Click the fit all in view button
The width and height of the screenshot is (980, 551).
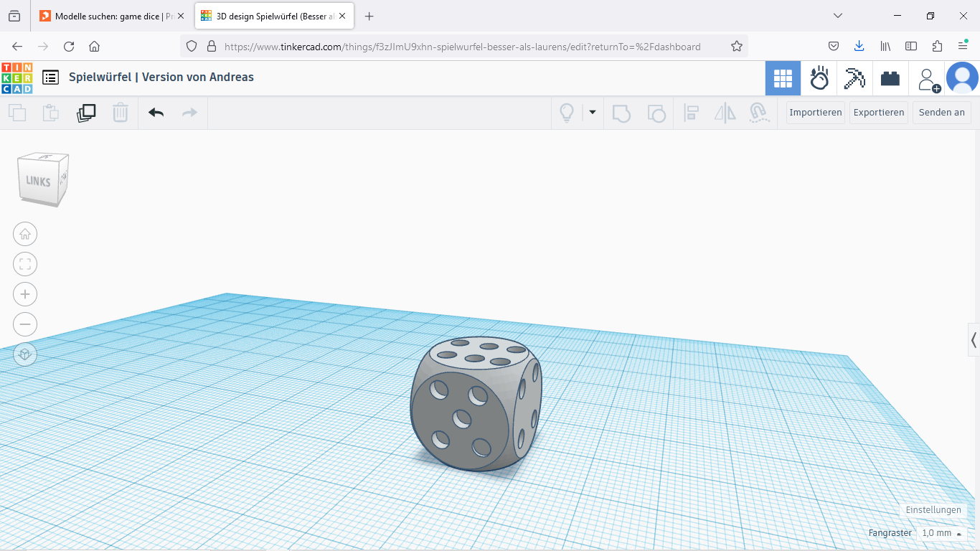point(25,264)
